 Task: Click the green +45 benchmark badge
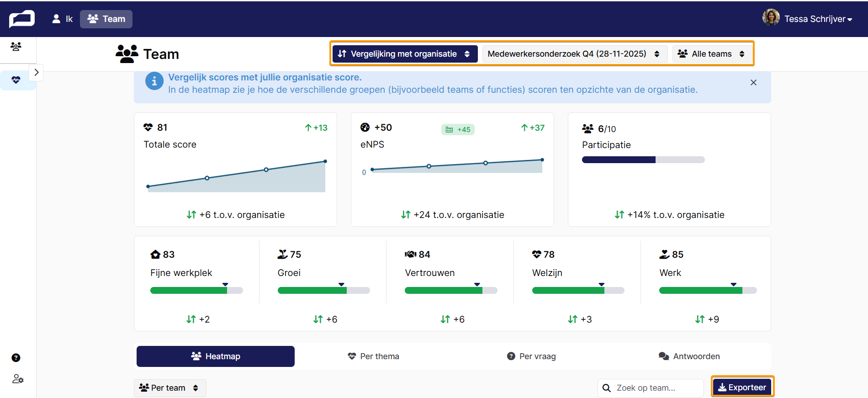tap(458, 129)
